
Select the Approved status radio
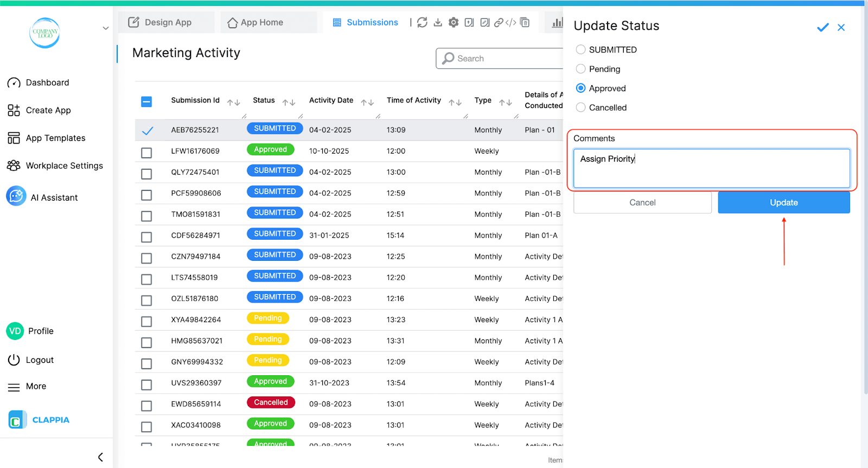tap(580, 88)
